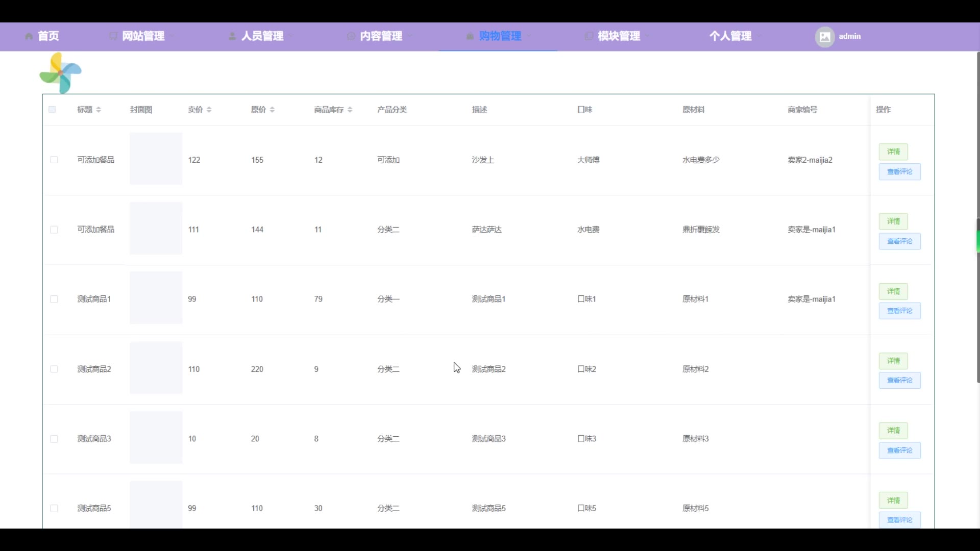Click 详情 button for 测试商品2 row
The height and width of the screenshot is (551, 980).
pyautogui.click(x=893, y=361)
